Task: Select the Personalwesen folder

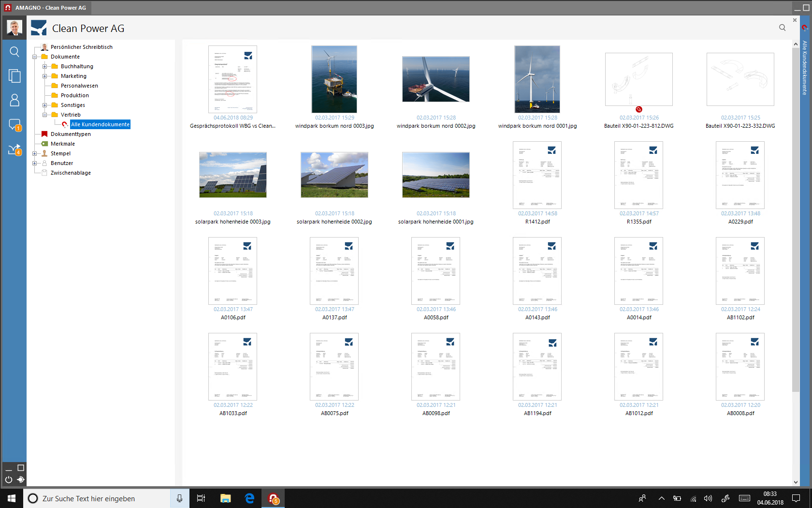Action: click(x=79, y=86)
